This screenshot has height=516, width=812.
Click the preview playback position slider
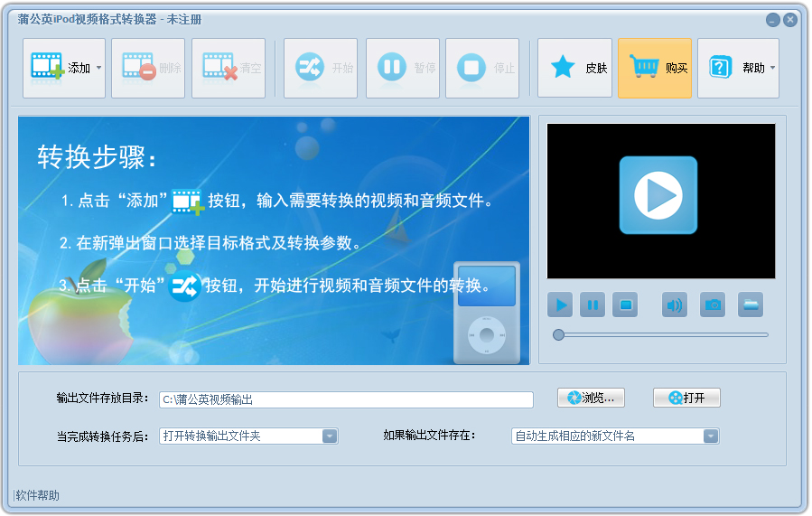(x=661, y=334)
